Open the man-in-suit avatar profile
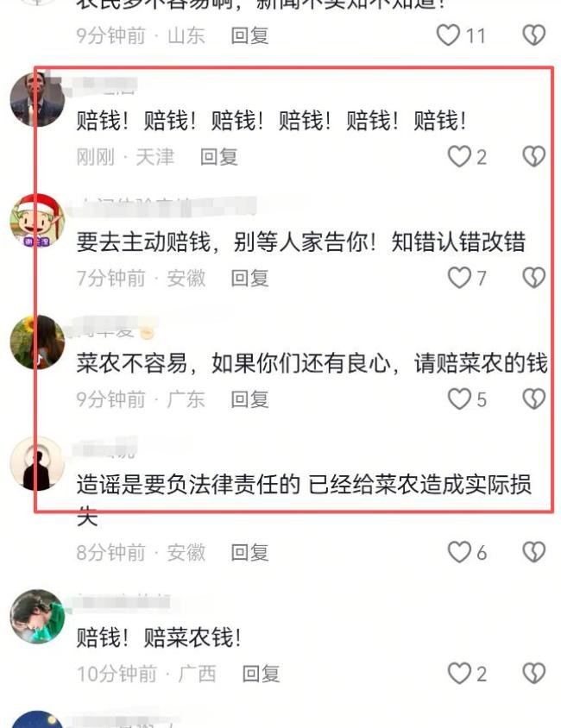This screenshot has width=561, height=728. point(37,99)
